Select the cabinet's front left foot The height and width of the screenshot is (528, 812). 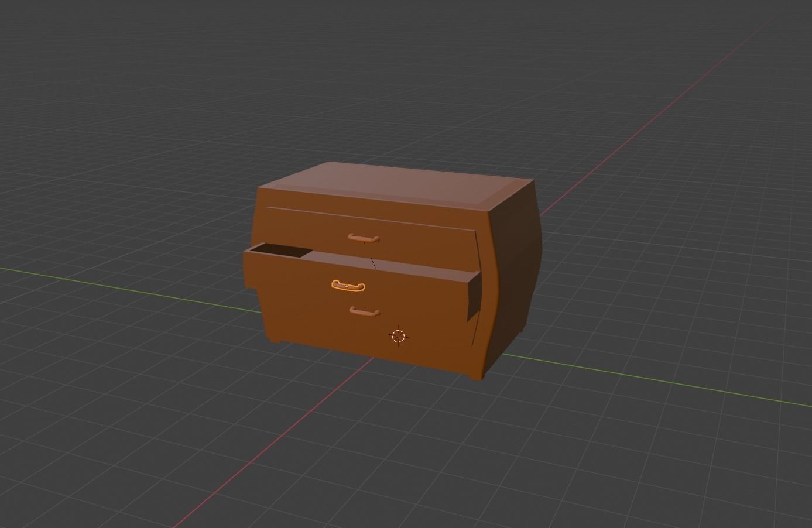tap(273, 340)
